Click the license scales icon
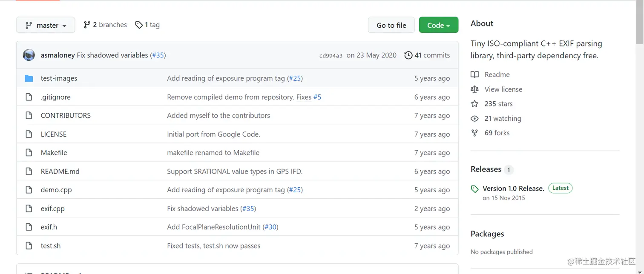This screenshot has height=274, width=644. point(474,89)
